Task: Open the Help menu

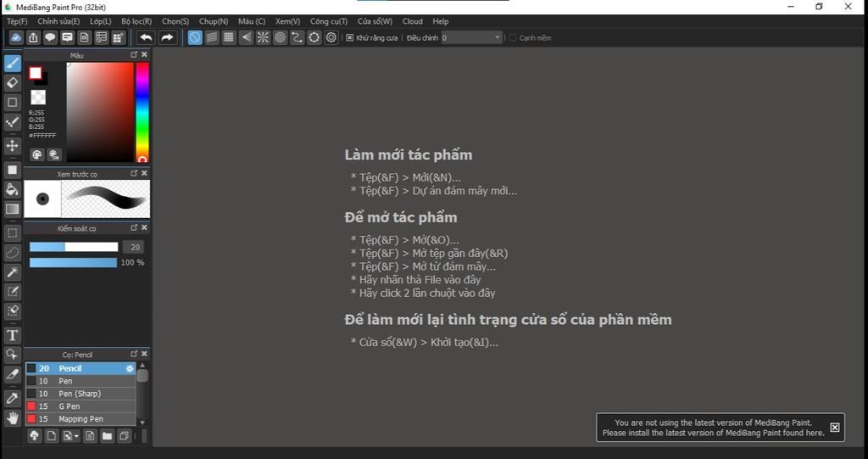Action: [441, 21]
